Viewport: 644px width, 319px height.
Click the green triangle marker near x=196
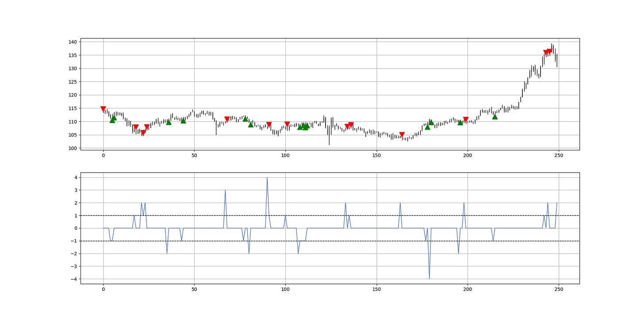460,122
